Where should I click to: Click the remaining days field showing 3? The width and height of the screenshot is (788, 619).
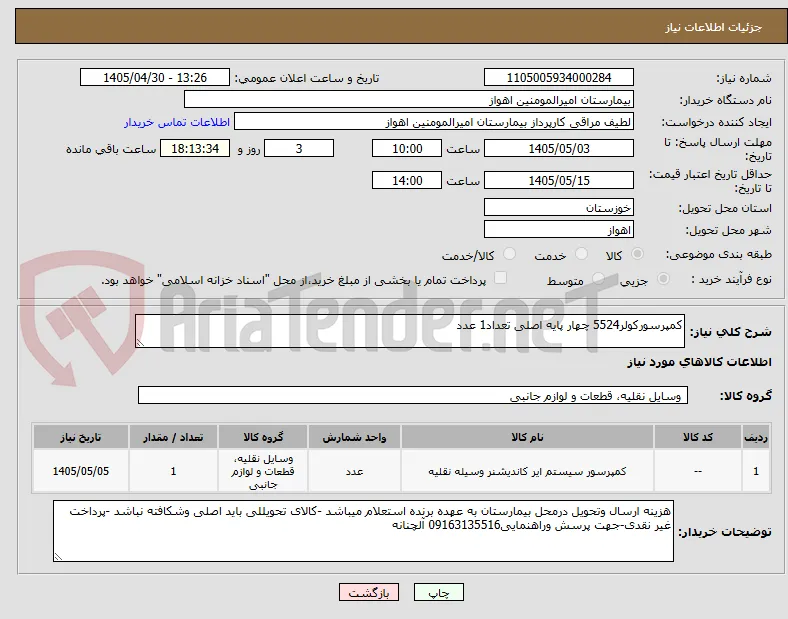tap(299, 148)
